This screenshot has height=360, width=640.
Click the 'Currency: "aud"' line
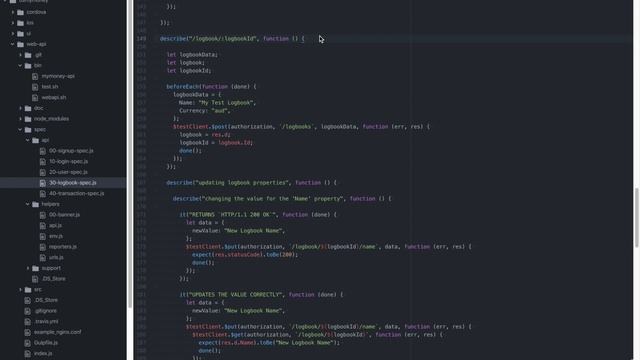[205, 111]
